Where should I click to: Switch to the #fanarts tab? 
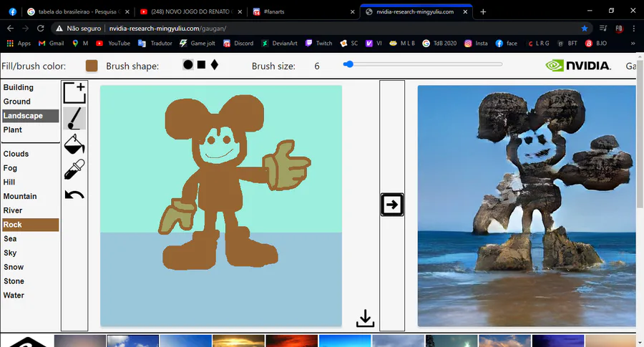303,12
